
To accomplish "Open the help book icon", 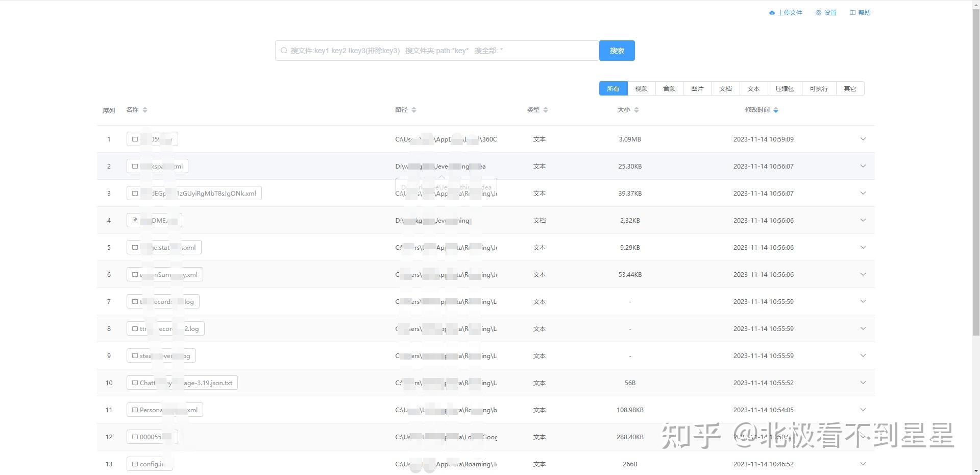I will tap(852, 13).
